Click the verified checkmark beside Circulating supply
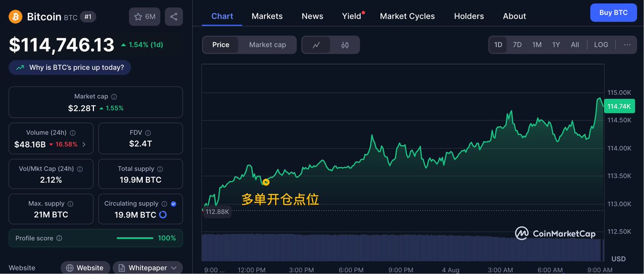Viewport: 644px width, 274px height. coord(173,204)
